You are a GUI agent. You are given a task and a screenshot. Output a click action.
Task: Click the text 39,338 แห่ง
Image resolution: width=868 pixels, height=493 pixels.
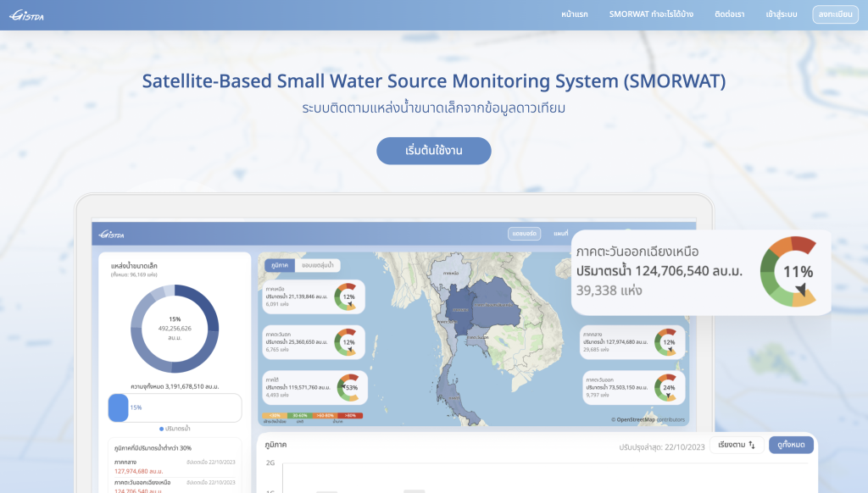tap(609, 290)
